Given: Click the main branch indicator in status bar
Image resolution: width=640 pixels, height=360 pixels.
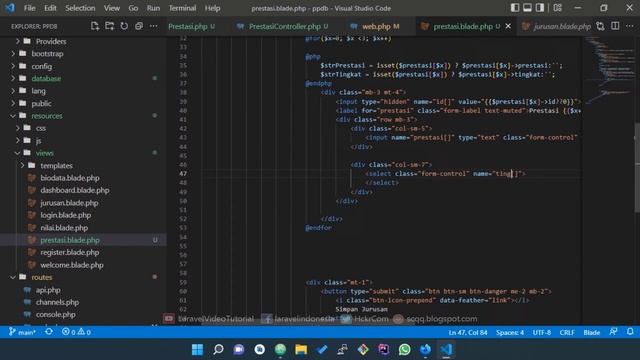Looking at the screenshot, I should (x=22, y=332).
